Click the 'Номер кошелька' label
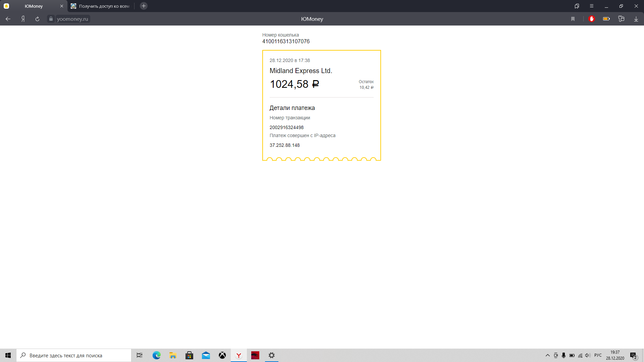This screenshot has height=362, width=644. point(280,35)
